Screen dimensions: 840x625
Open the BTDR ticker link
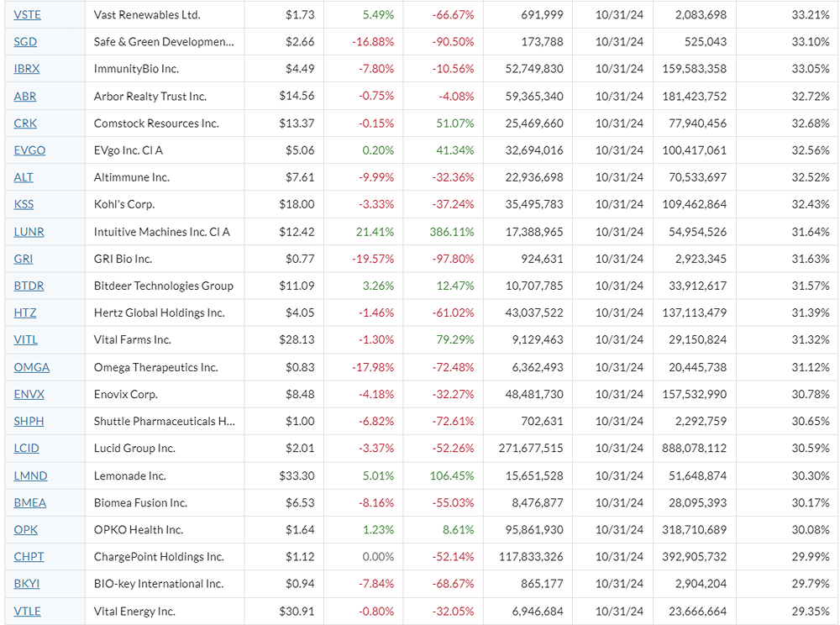click(x=29, y=286)
